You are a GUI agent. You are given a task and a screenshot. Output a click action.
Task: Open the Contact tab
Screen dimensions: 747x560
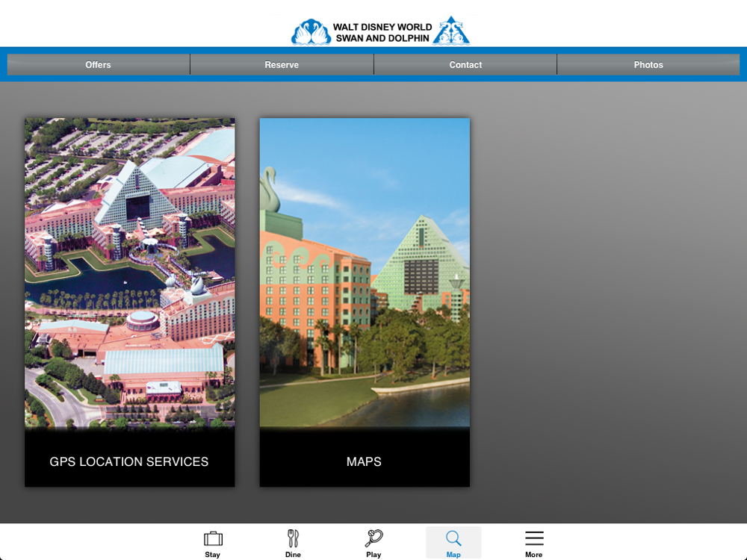pos(465,65)
